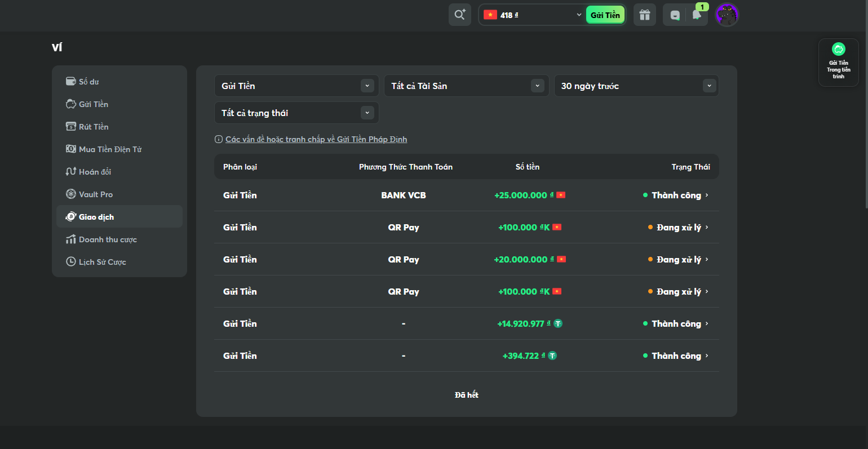Click the search magnifier icon in header
Image resolution: width=868 pixels, height=449 pixels.
point(459,15)
